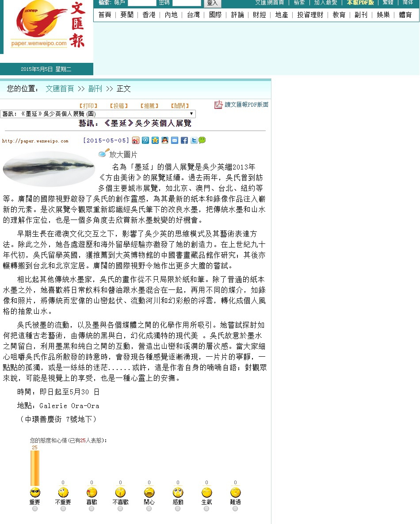420x524 pixels.
Task: Click the 登入 login button
Action: pyautogui.click(x=212, y=3)
